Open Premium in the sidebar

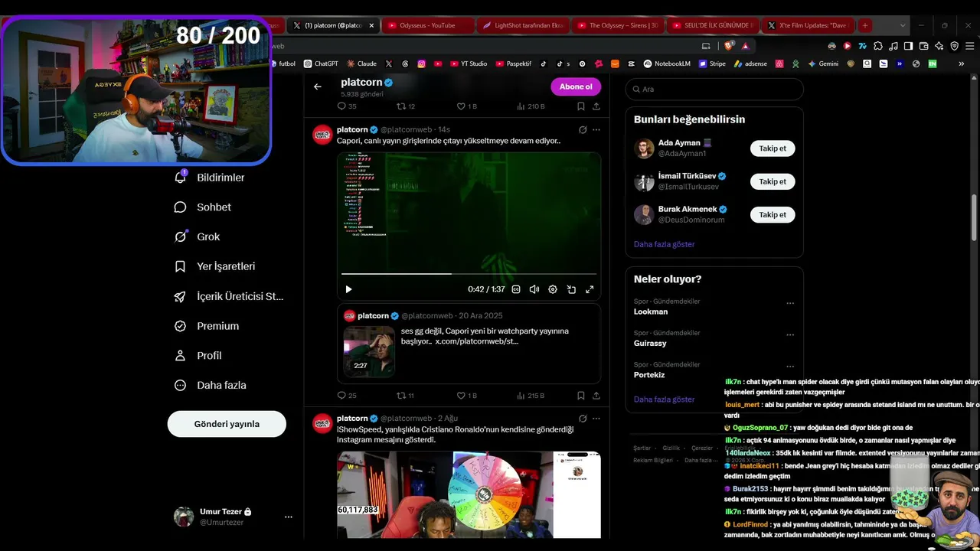click(x=207, y=326)
